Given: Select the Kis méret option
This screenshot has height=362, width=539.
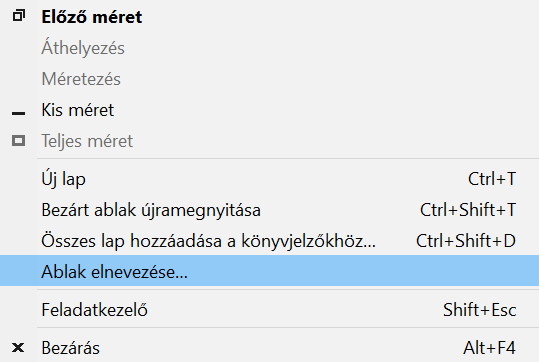Looking at the screenshot, I should 270,110.
